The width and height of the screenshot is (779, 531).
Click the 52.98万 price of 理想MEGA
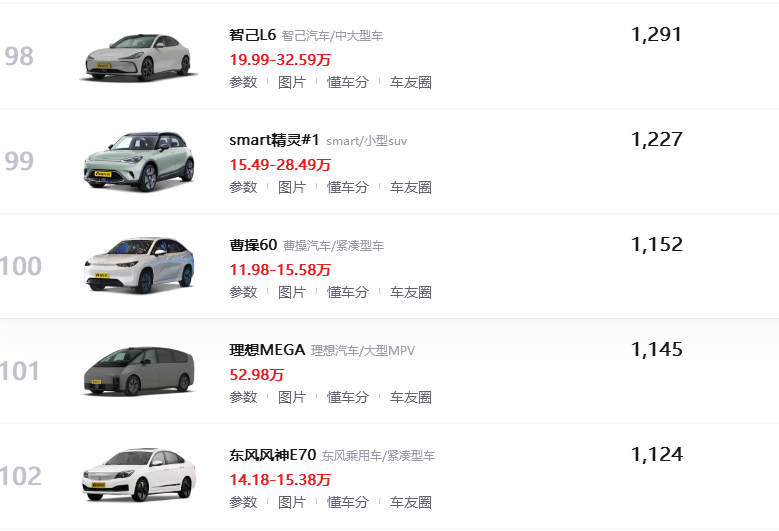point(256,374)
